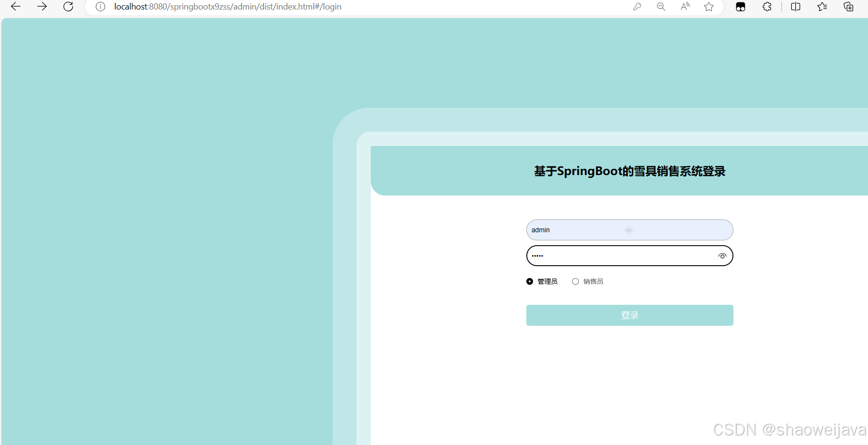Select the 销售员 radio option
The height and width of the screenshot is (445, 868).
(587, 281)
